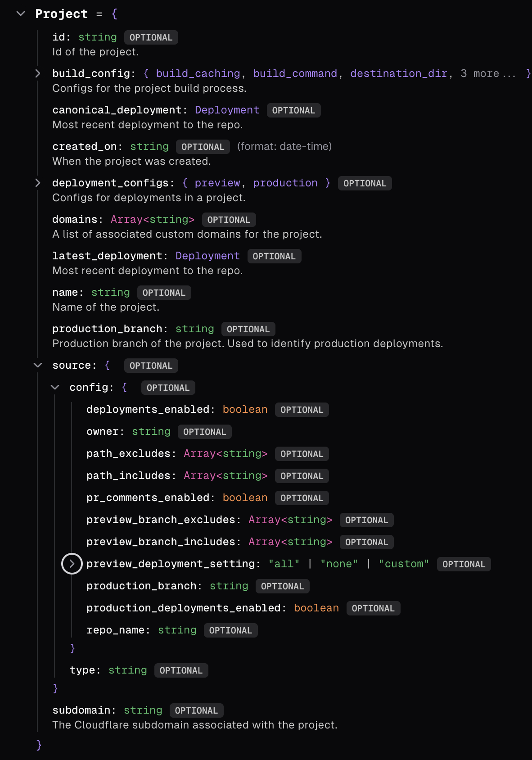The height and width of the screenshot is (760, 532).
Task: Expand the build_config property
Action: tap(38, 73)
